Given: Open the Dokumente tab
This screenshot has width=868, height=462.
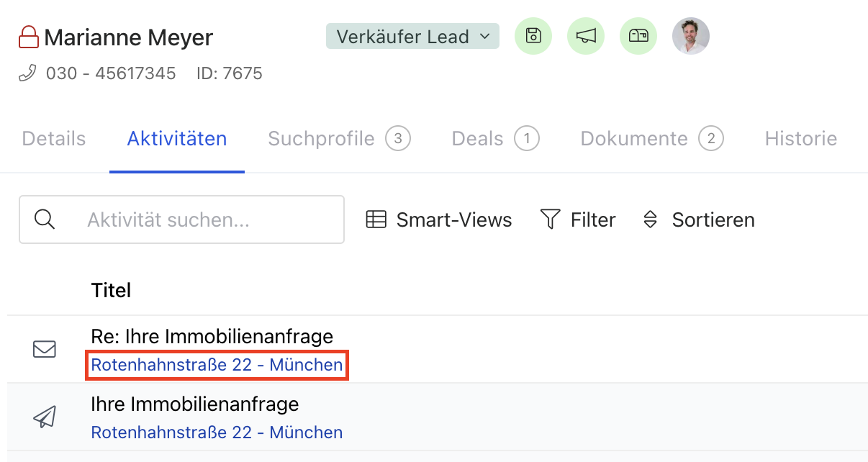Looking at the screenshot, I should pyautogui.click(x=652, y=139).
